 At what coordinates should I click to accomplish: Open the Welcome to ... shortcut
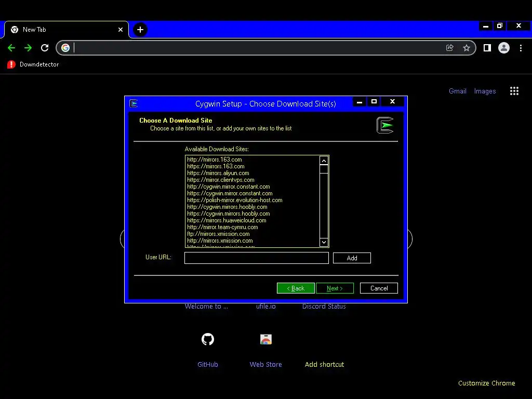[x=206, y=307]
